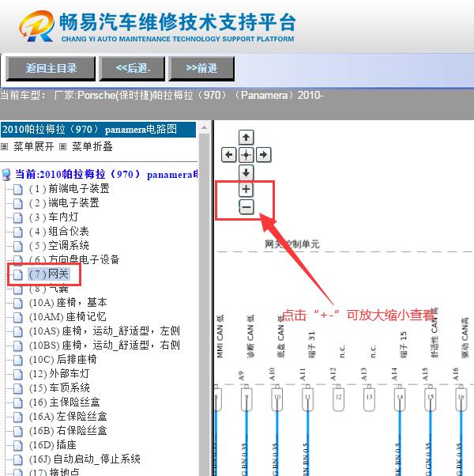Click the MMI CAN 低 signal label
This screenshot has width=474, height=476.
coord(220,336)
